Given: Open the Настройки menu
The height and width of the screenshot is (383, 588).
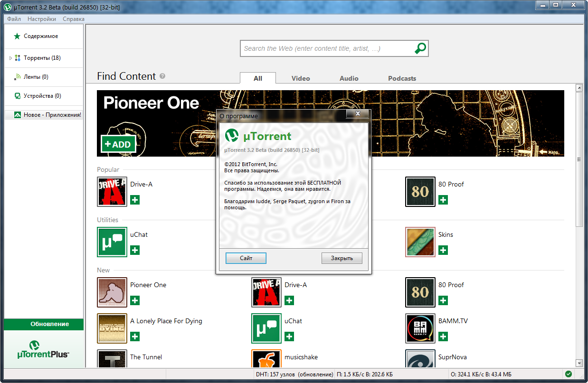Looking at the screenshot, I should [42, 19].
